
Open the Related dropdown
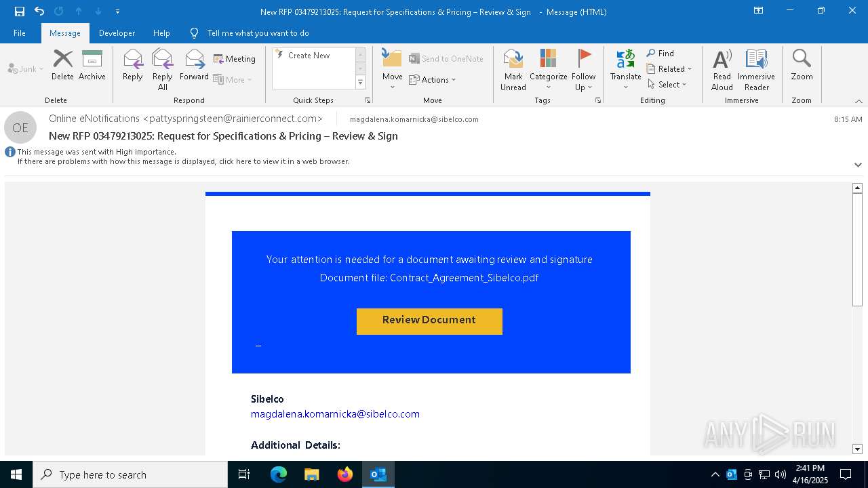click(669, 68)
